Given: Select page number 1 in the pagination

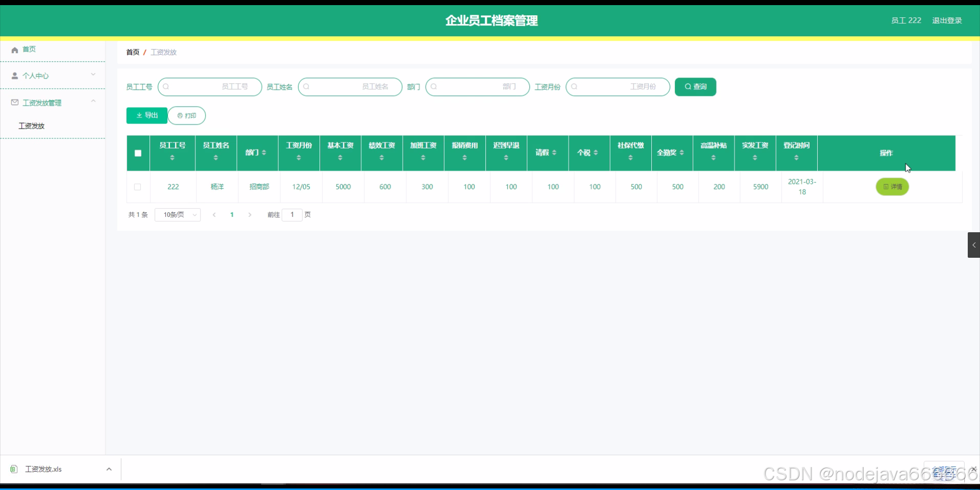Looking at the screenshot, I should click(x=232, y=215).
